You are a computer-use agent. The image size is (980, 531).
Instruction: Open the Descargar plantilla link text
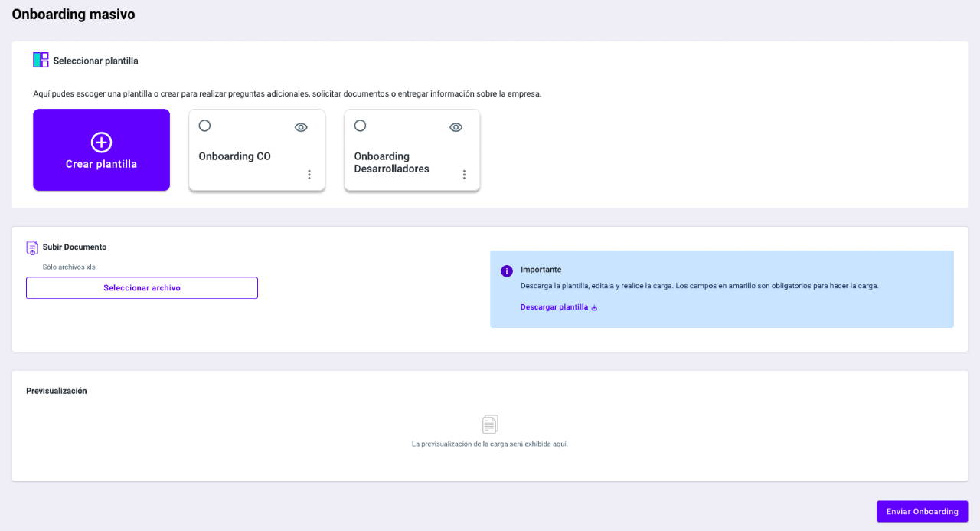click(554, 307)
